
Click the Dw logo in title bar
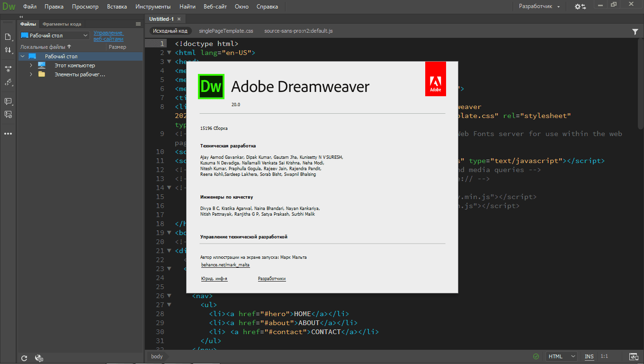pos(8,7)
